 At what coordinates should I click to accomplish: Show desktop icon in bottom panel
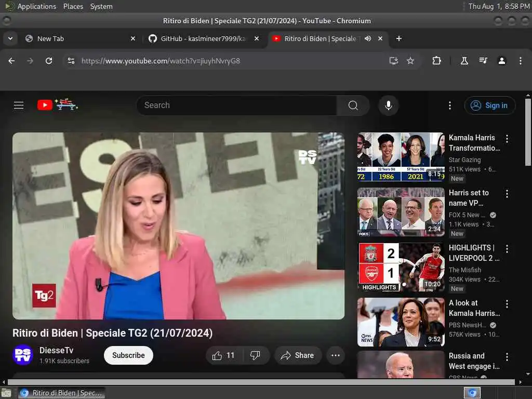click(x=6, y=393)
